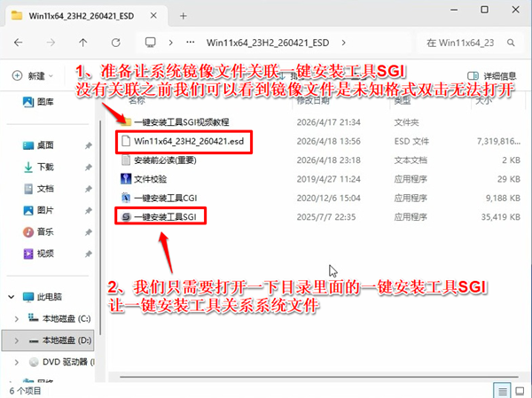Click the 文件校验 app icon
The image size is (532, 398).
tap(126, 179)
